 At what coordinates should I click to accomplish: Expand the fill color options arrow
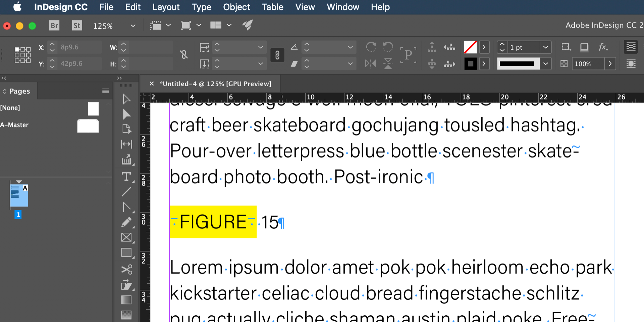pos(484,47)
